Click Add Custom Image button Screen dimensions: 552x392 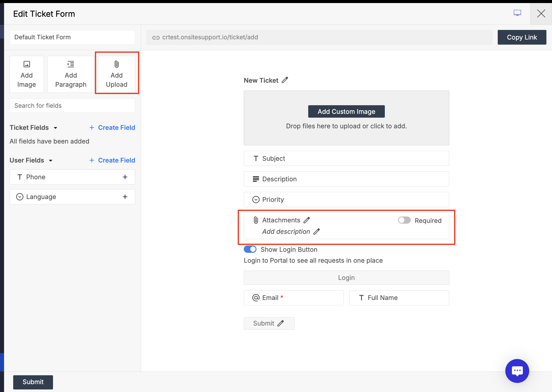click(x=346, y=112)
